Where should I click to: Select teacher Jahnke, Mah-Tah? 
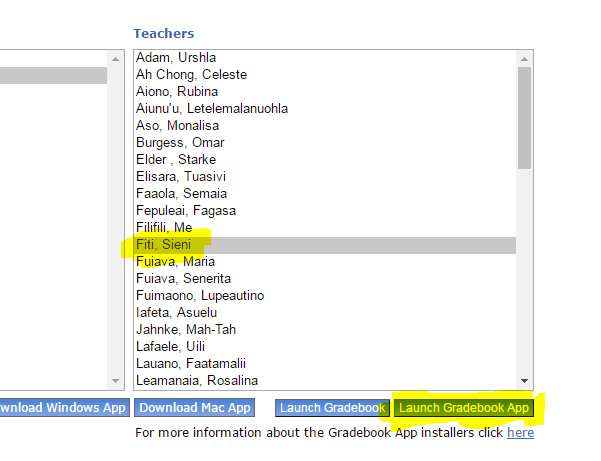tap(325, 329)
